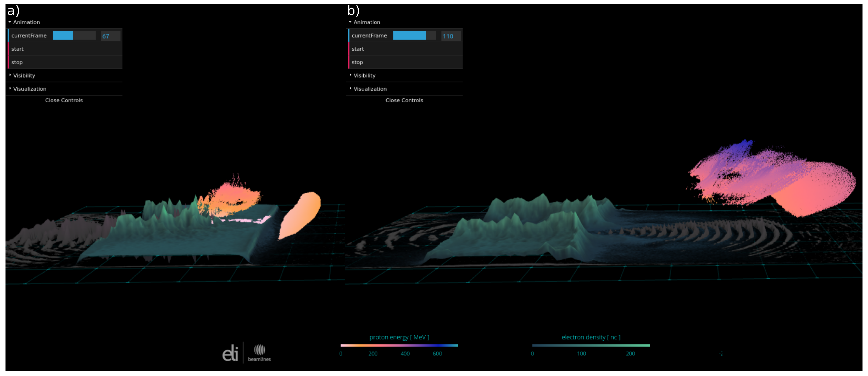Image resolution: width=868 pixels, height=376 pixels.
Task: Click currentFrame slider showing 110
Action: pos(414,35)
